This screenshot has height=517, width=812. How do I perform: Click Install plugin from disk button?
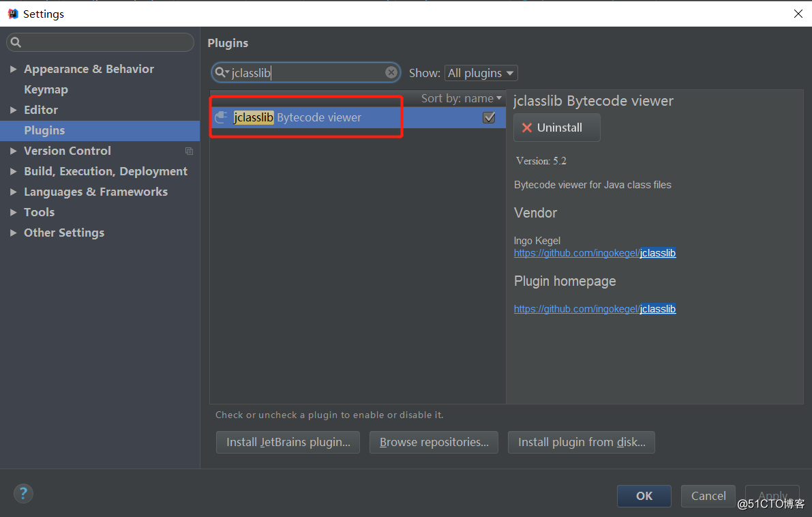point(582,443)
